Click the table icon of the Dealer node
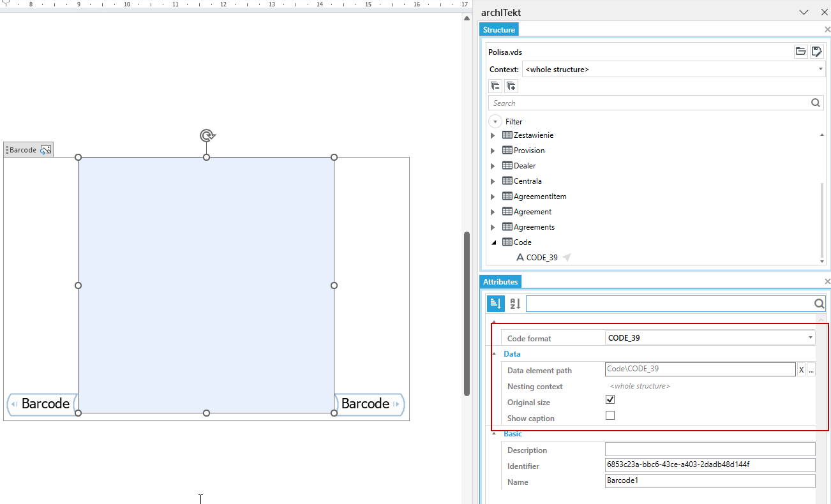831x504 pixels. tap(507, 166)
